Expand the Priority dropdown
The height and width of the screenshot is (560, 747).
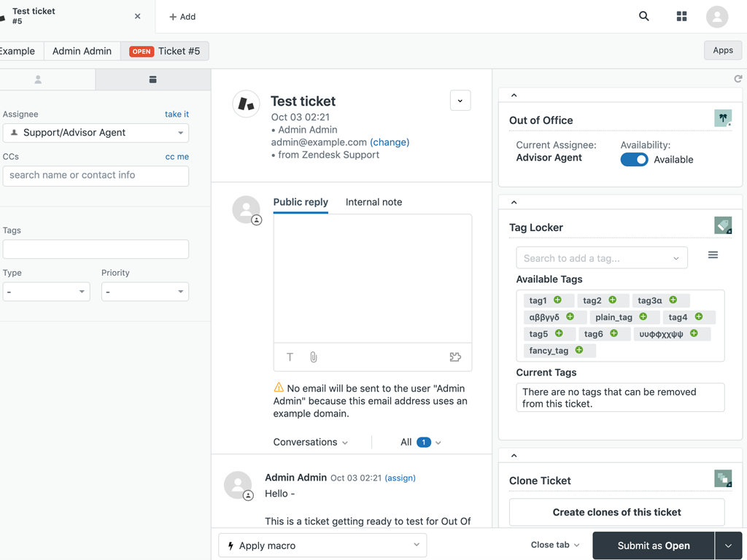144,292
